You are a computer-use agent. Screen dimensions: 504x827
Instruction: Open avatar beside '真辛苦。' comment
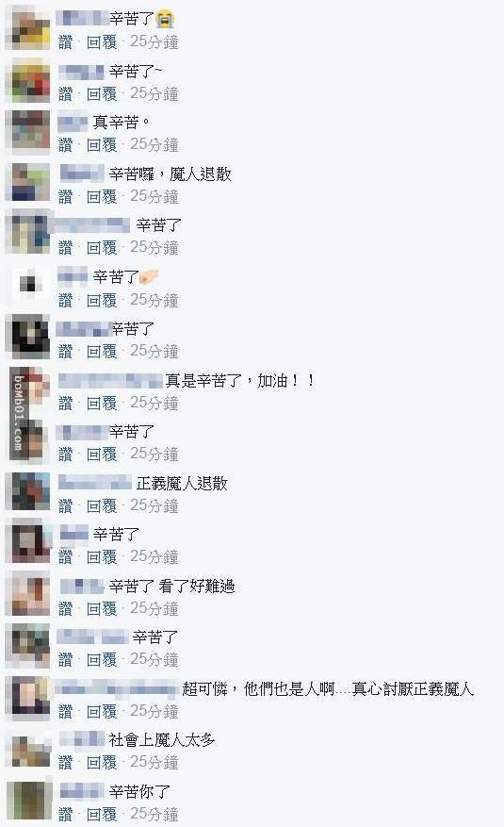28,132
